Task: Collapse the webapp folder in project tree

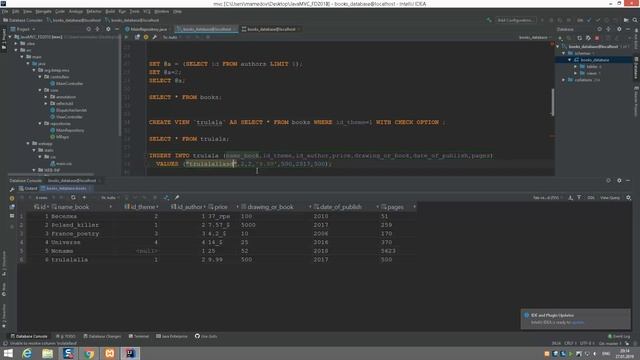Action: click(28, 144)
